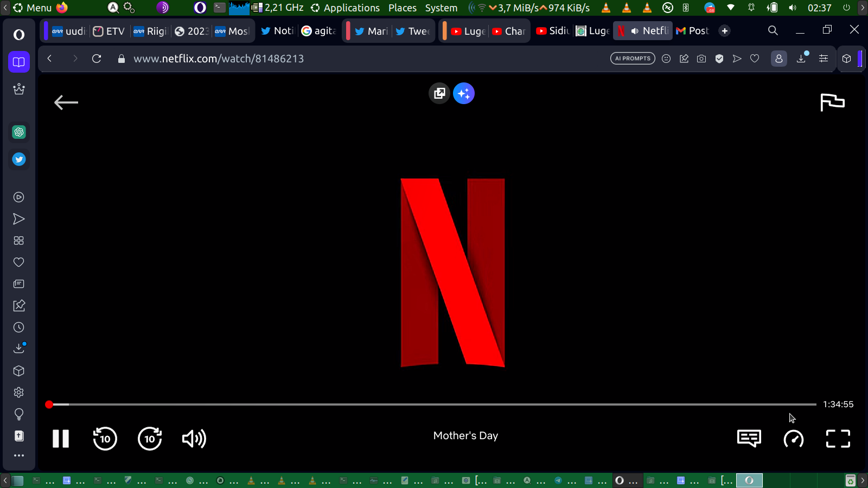Screen dimensions: 868x488
Task: Open a new tab with plus button
Action: (x=725, y=31)
